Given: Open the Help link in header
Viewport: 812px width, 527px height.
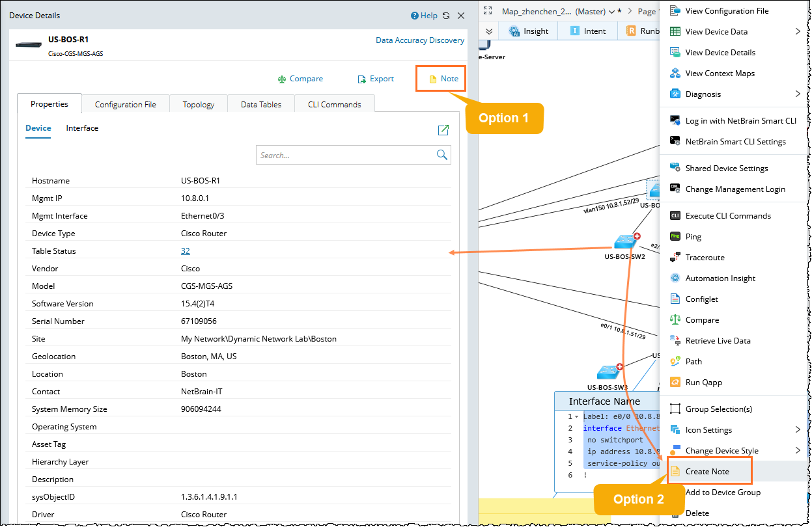Looking at the screenshot, I should [x=424, y=16].
